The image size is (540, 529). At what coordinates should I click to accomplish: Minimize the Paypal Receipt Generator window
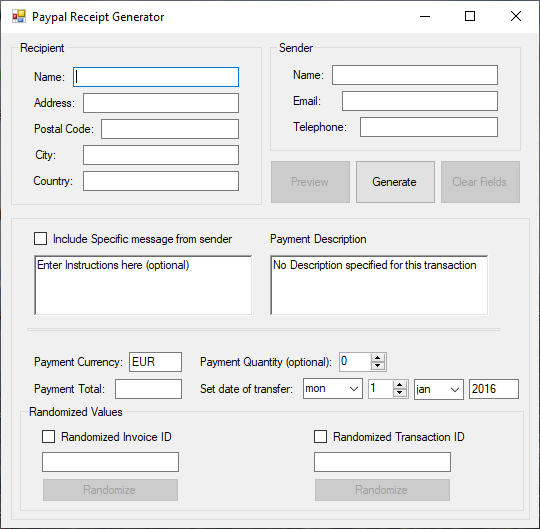[425, 16]
